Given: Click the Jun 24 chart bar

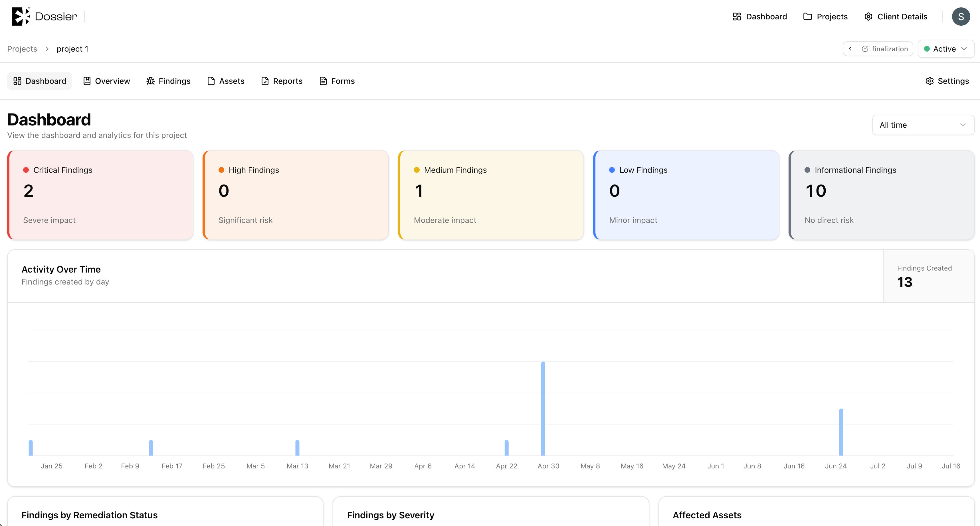Looking at the screenshot, I should click(841, 432).
